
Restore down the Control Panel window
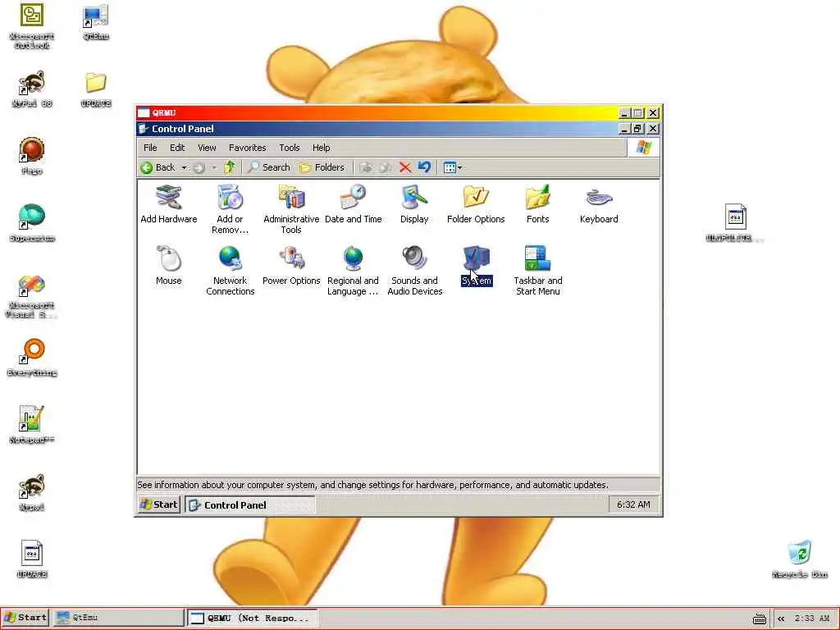tap(637, 129)
